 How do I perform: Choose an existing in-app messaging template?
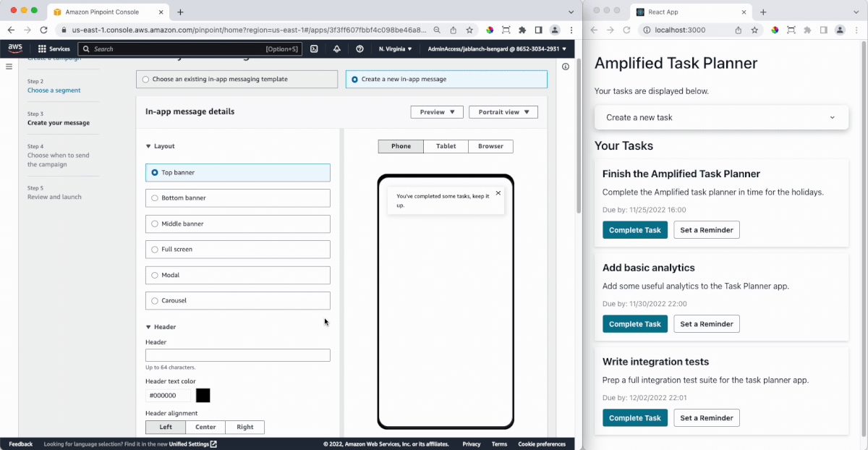237,79
